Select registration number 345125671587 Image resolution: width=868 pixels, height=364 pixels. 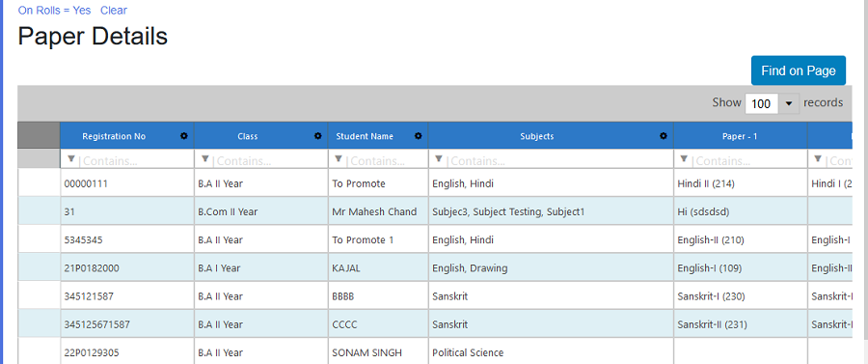[127, 324]
